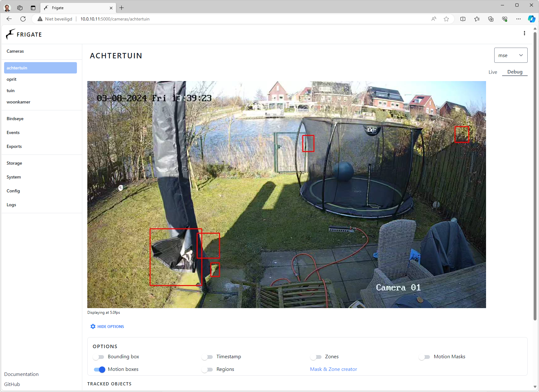Enable the Bounding box toggle
Screen dimensions: 539x392
[99, 357]
